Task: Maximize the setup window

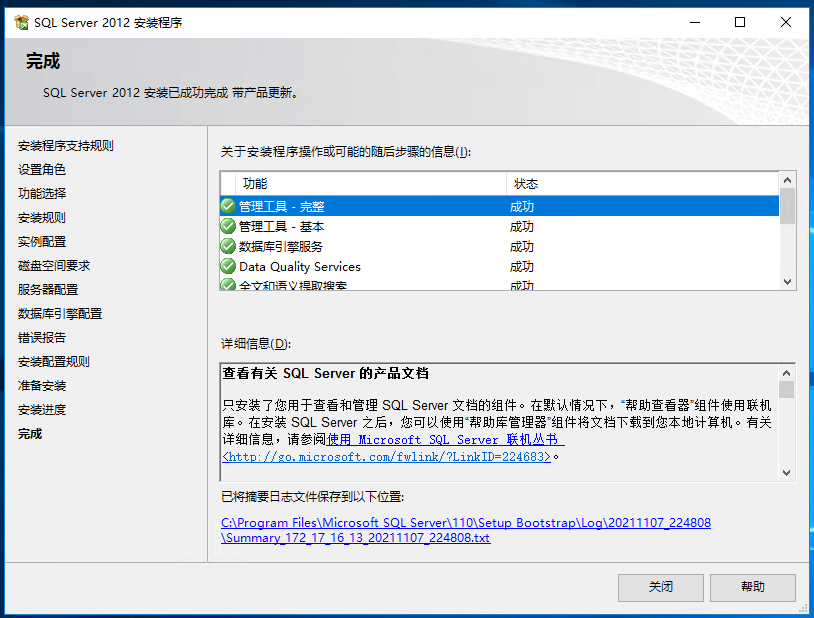Action: 740,22
